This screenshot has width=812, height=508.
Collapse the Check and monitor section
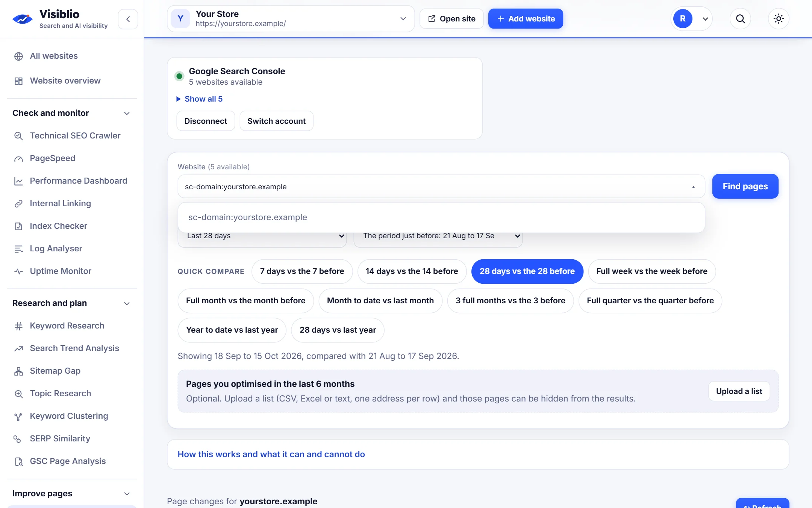127,113
